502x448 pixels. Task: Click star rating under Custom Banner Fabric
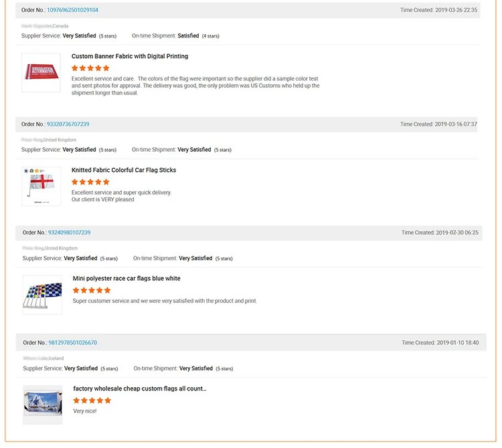pos(90,68)
